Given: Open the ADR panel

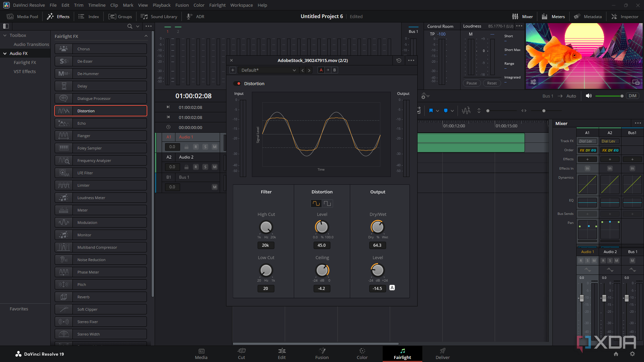Looking at the screenshot, I should [196, 16].
